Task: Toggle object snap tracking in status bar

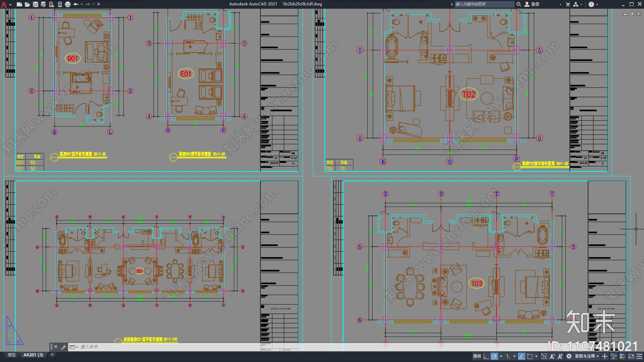Action: pos(522,356)
